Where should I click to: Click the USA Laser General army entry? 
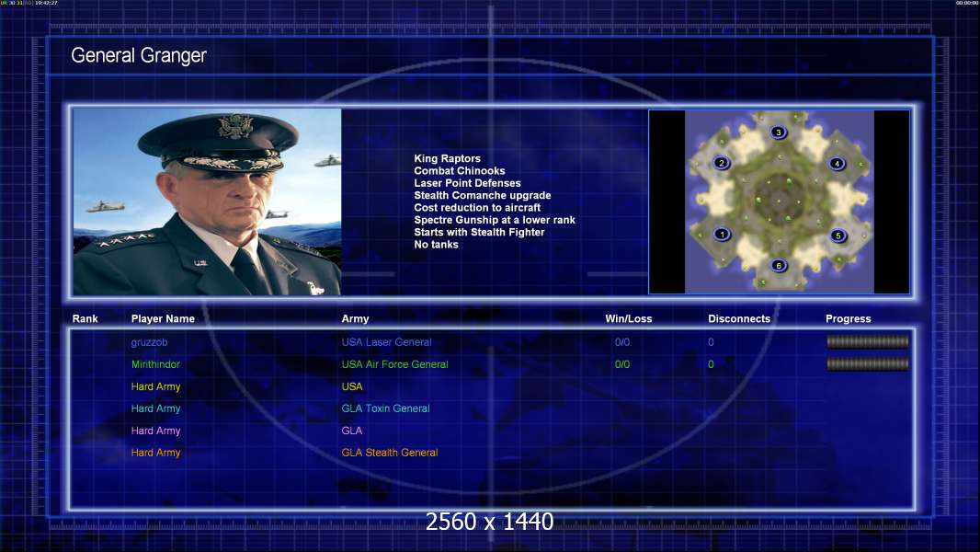coord(386,342)
